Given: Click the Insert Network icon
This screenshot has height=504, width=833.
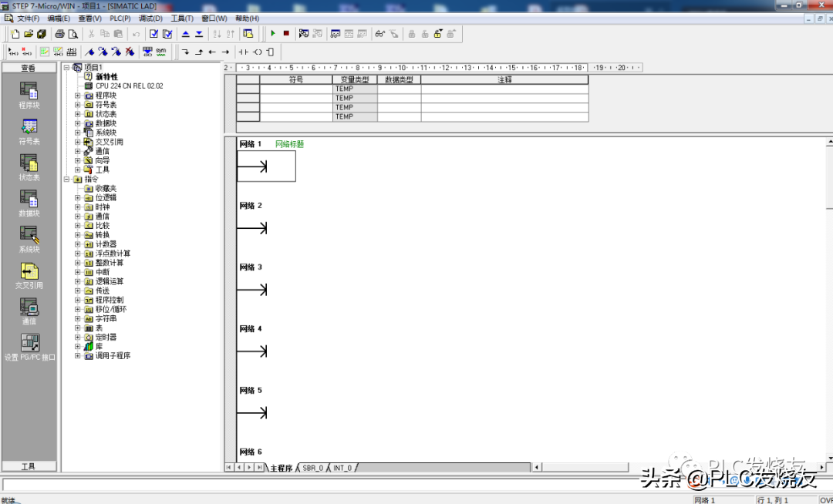Looking at the screenshot, I should point(13,52).
